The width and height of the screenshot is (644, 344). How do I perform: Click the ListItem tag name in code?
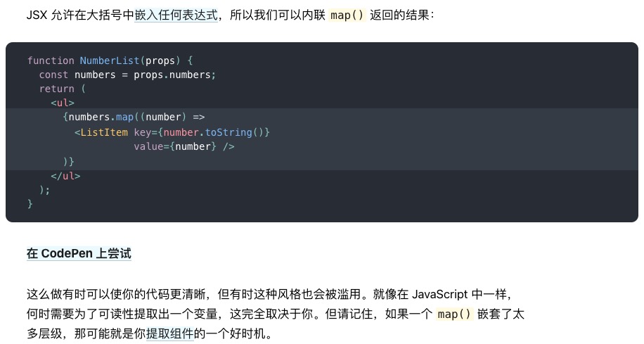[104, 132]
